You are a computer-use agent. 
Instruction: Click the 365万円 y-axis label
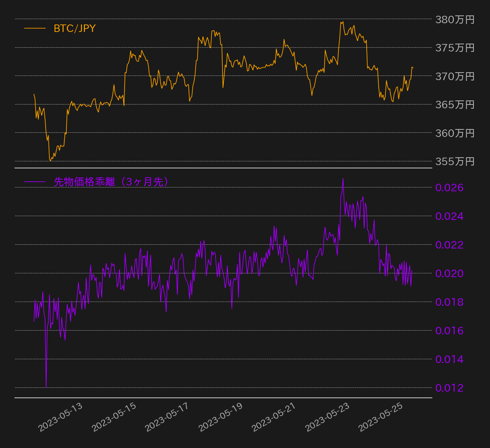click(x=454, y=105)
